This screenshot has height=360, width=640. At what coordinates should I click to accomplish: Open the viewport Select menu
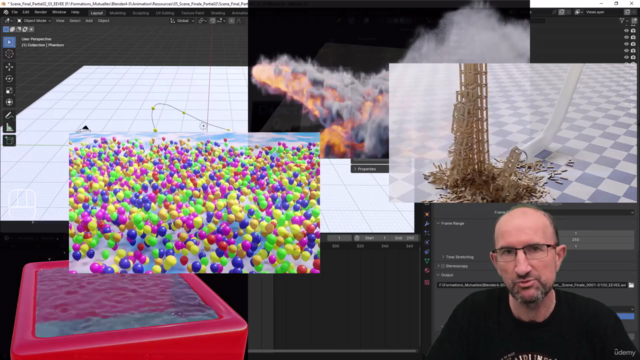(x=75, y=20)
